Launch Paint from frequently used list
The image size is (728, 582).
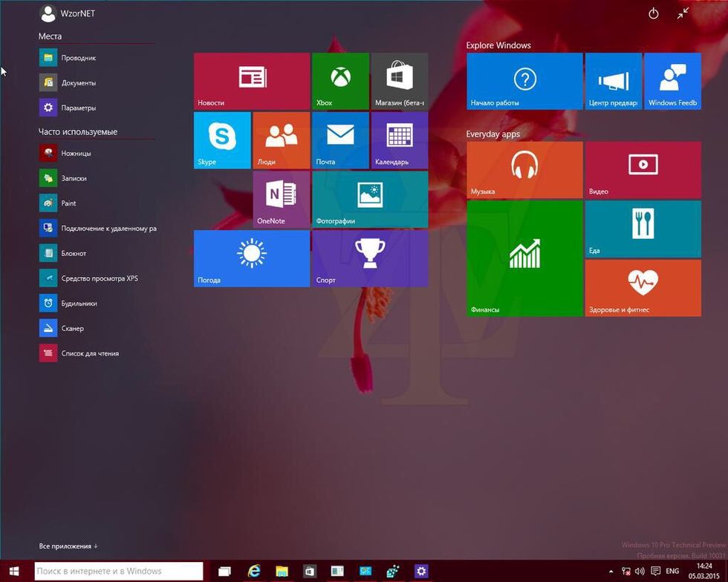click(x=68, y=203)
